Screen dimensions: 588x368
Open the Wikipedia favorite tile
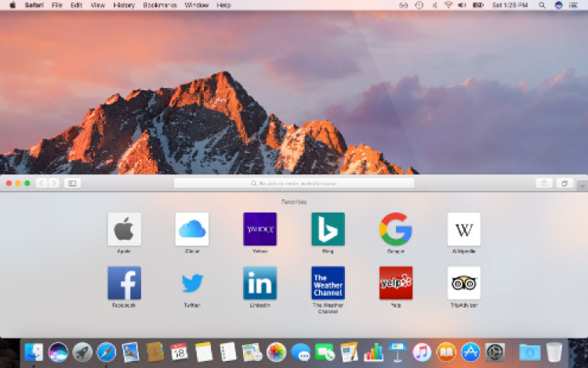pyautogui.click(x=464, y=229)
